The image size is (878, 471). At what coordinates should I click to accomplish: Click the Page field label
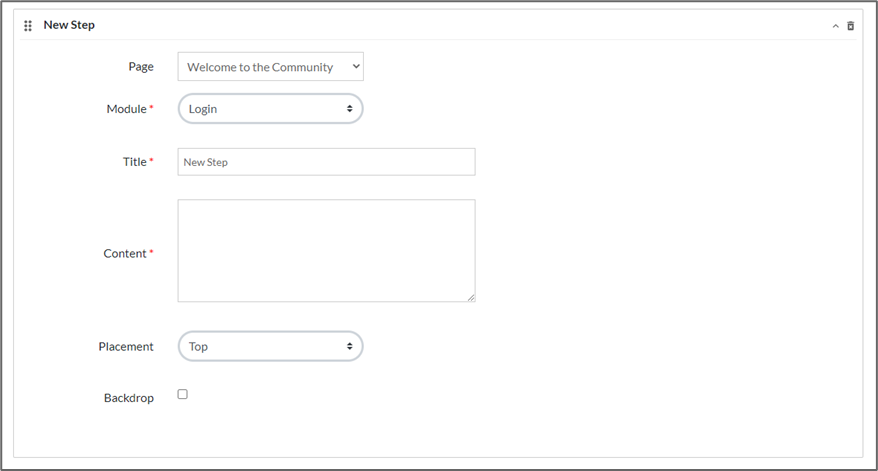tap(141, 67)
